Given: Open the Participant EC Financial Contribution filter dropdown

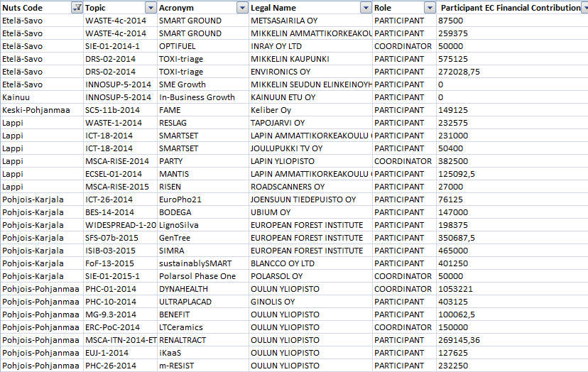Looking at the screenshot, I should pyautogui.click(x=585, y=8).
